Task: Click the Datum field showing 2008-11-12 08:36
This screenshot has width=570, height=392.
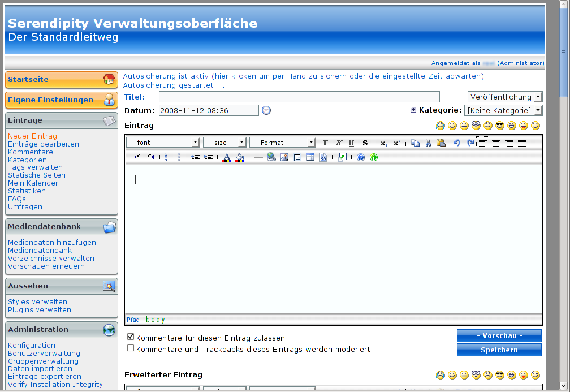Action: 209,110
